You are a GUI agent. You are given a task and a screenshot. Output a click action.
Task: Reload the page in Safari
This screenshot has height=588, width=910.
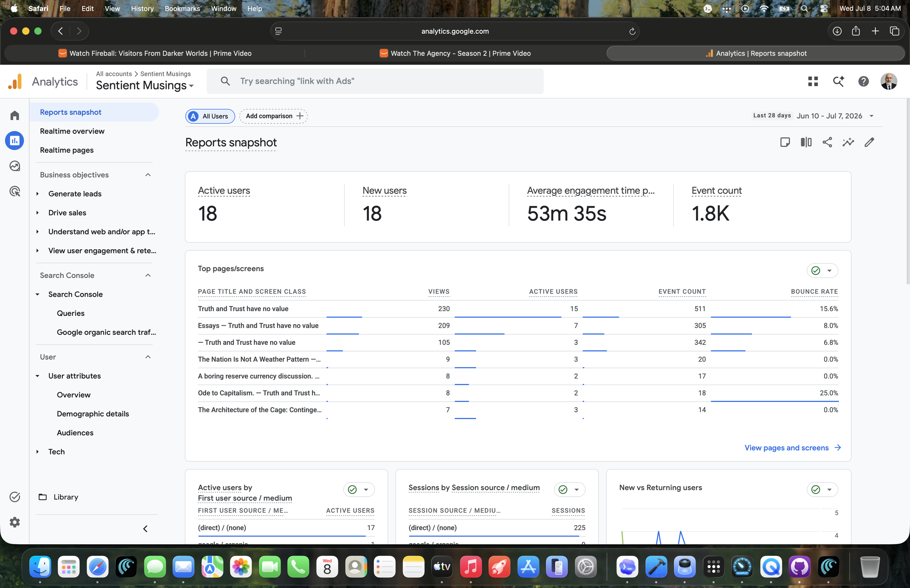(x=632, y=31)
